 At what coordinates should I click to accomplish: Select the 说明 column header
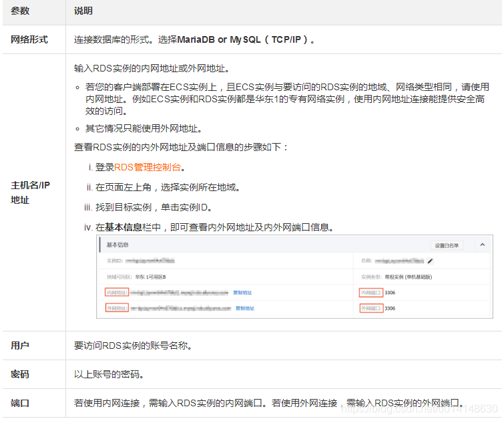(x=83, y=11)
